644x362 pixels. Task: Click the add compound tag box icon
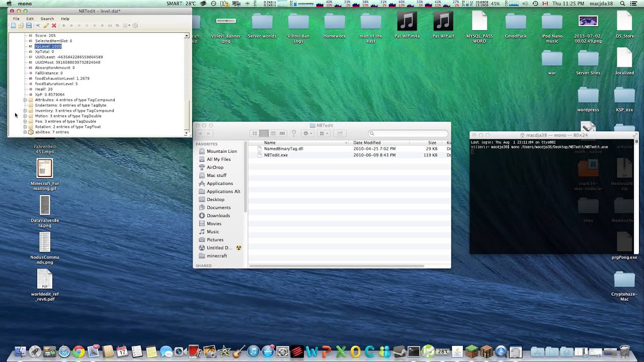pos(135,26)
